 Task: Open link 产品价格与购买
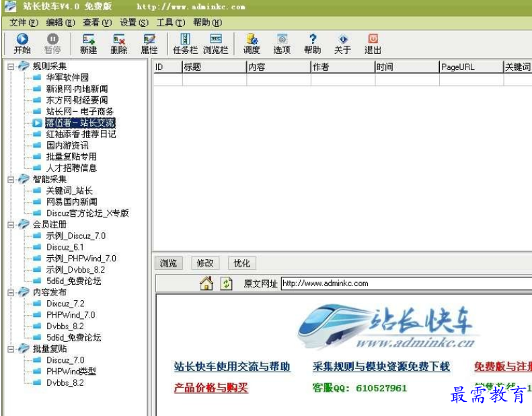(x=211, y=388)
